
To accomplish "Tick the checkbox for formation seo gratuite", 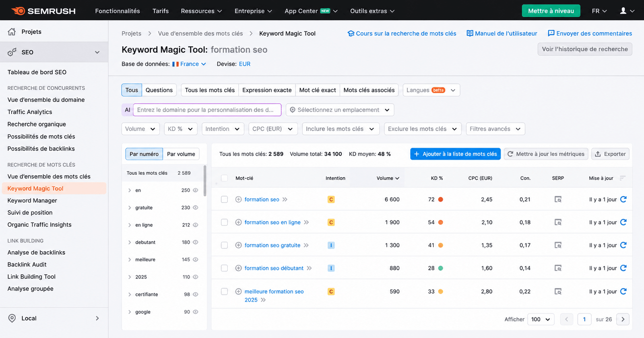I will click(225, 245).
